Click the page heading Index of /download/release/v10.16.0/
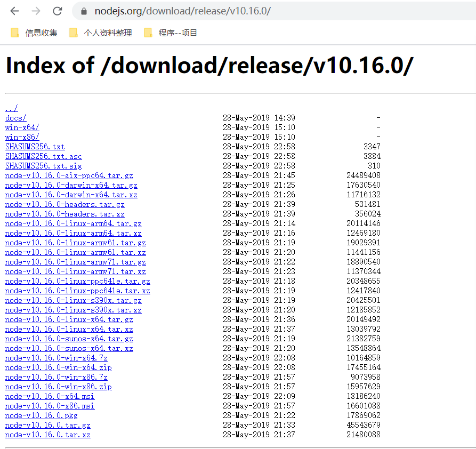 [x=209, y=66]
